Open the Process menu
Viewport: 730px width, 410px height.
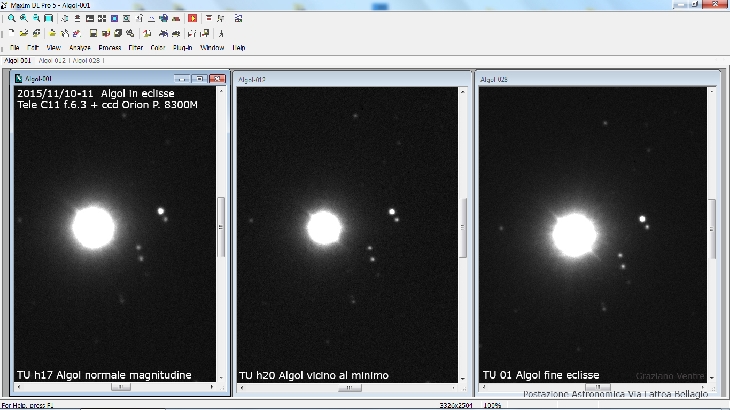coord(110,47)
